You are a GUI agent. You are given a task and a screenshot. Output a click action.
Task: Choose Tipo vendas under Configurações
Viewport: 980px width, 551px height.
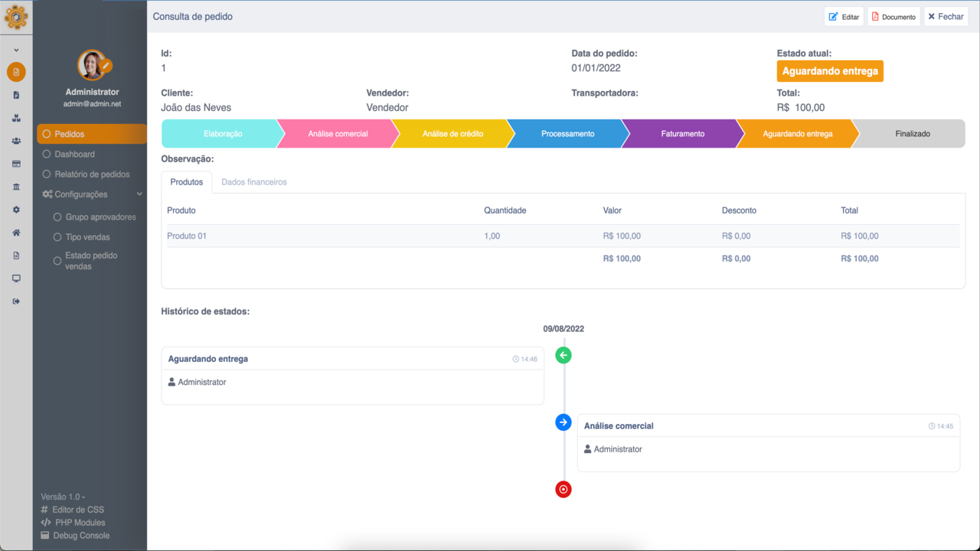click(x=87, y=237)
